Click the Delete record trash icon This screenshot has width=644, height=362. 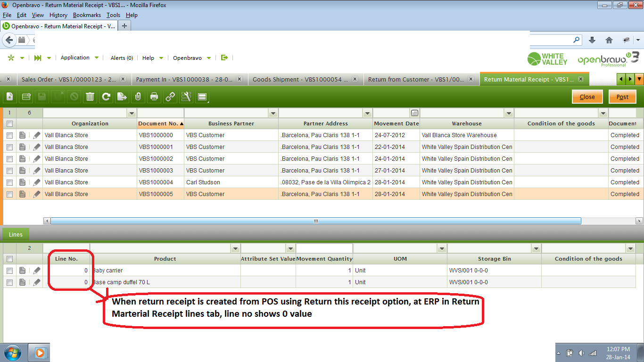[x=90, y=97]
